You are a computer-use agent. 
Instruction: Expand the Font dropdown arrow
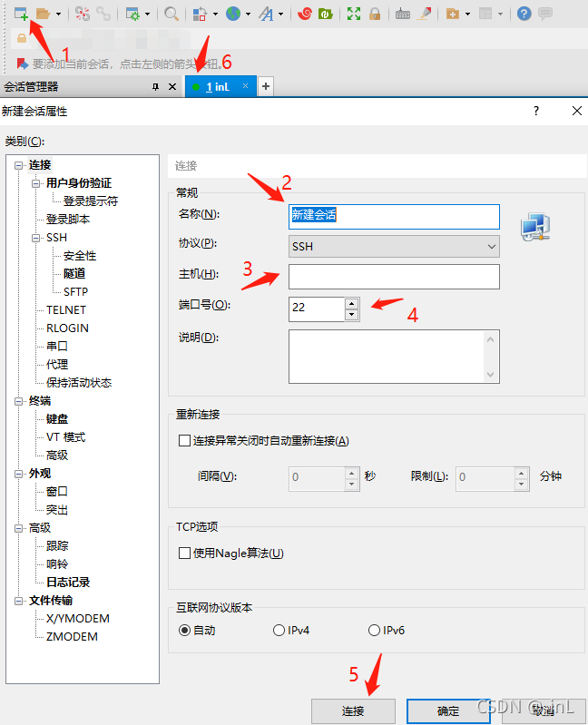pyautogui.click(x=281, y=15)
